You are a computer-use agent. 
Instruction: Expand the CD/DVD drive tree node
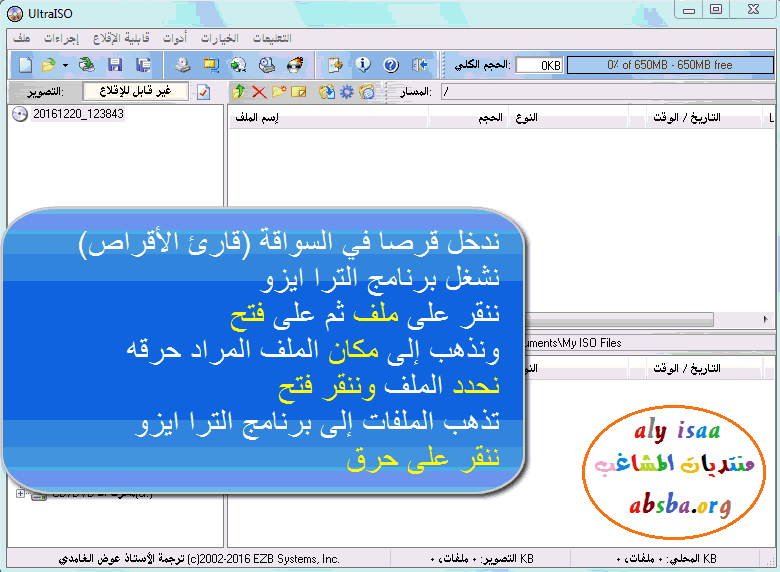coord(20,493)
